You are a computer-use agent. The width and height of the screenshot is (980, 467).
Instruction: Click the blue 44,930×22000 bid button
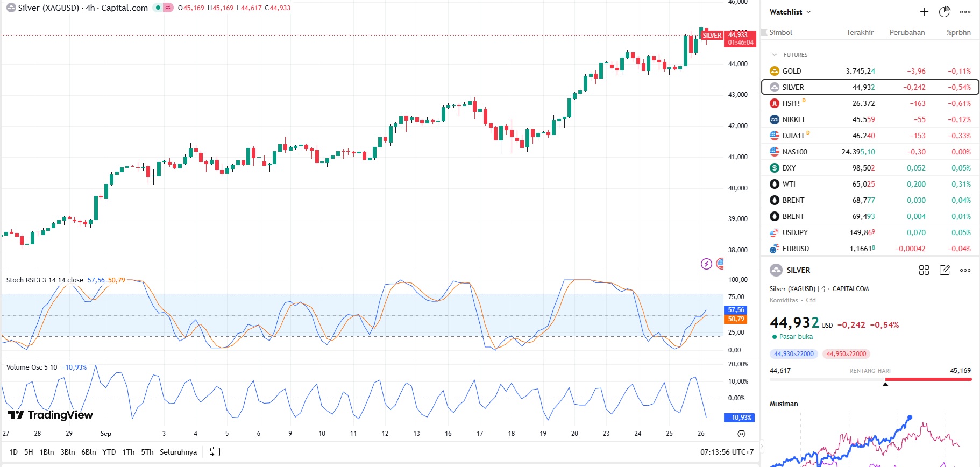(x=793, y=354)
